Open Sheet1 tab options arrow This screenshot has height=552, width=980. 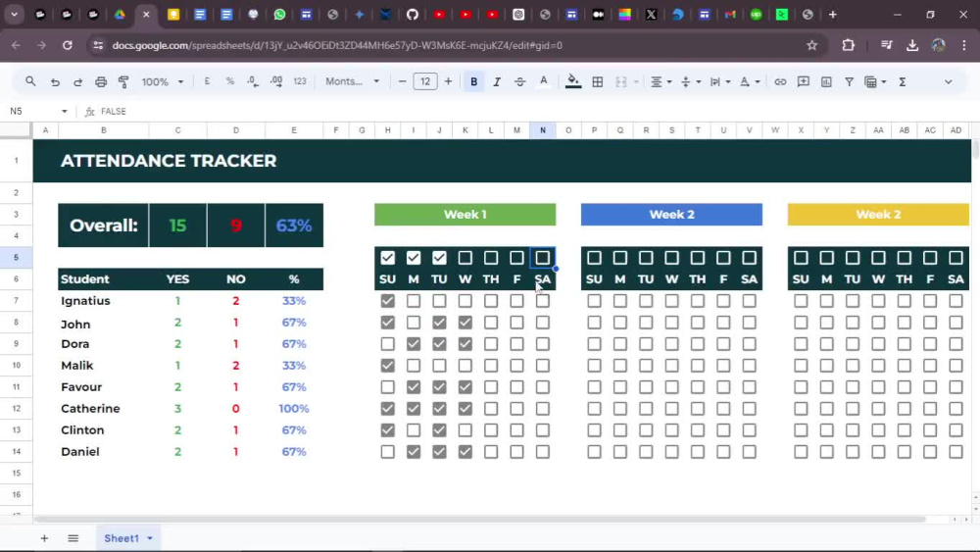(x=150, y=538)
